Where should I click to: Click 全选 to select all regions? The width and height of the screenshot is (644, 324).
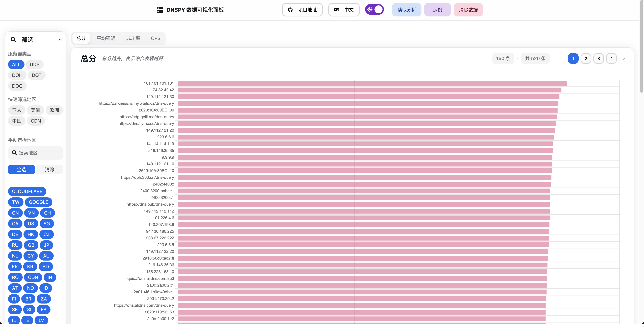click(21, 170)
